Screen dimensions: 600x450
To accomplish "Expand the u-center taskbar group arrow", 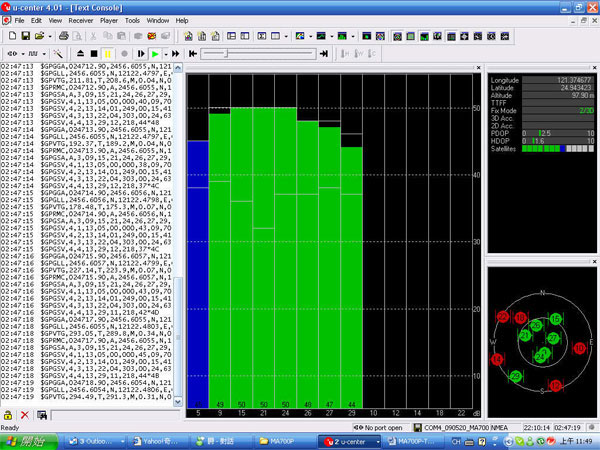I will point(378,442).
